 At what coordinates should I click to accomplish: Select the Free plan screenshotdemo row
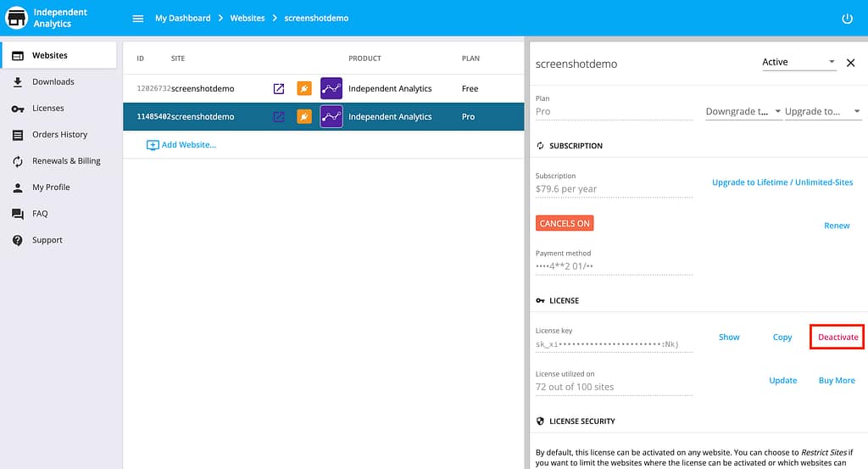tap(203, 88)
